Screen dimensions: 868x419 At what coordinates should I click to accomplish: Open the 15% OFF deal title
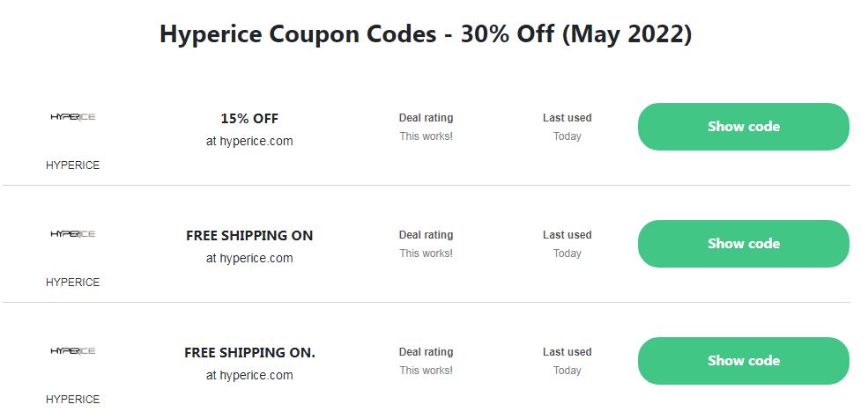(249, 118)
